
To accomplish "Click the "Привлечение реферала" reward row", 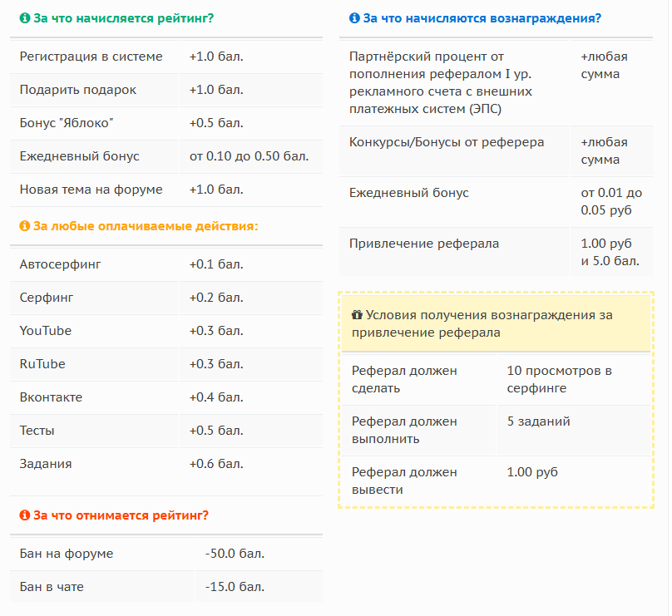I will [424, 244].
